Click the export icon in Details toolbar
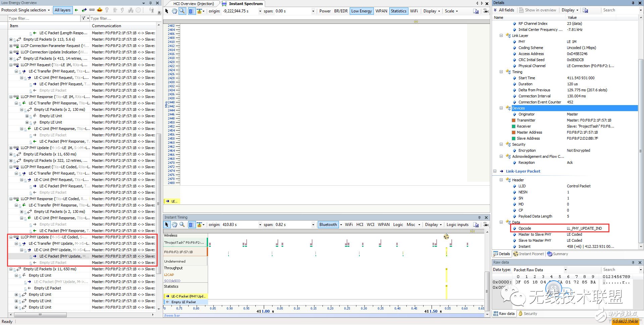 585,10
